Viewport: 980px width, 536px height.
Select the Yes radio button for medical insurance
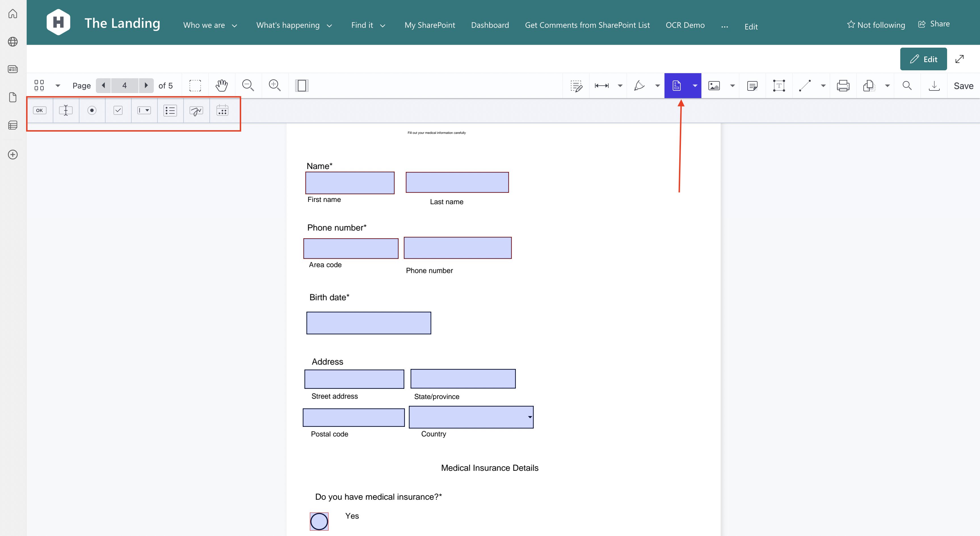pos(319,521)
